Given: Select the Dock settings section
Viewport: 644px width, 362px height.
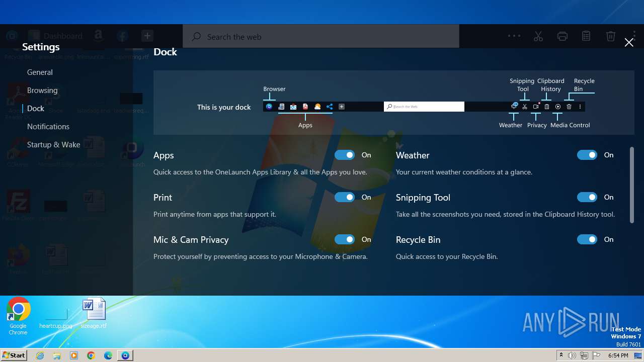Looking at the screenshot, I should pyautogui.click(x=36, y=108).
